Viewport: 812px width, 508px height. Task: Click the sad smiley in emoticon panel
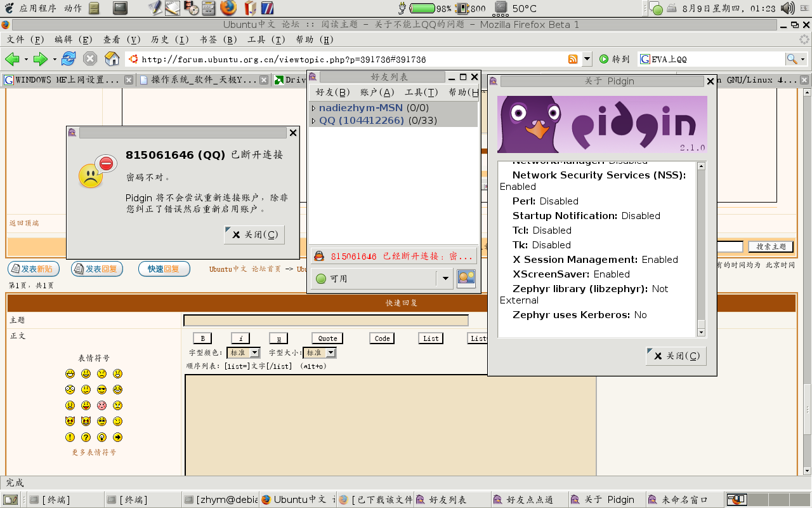coord(101,373)
